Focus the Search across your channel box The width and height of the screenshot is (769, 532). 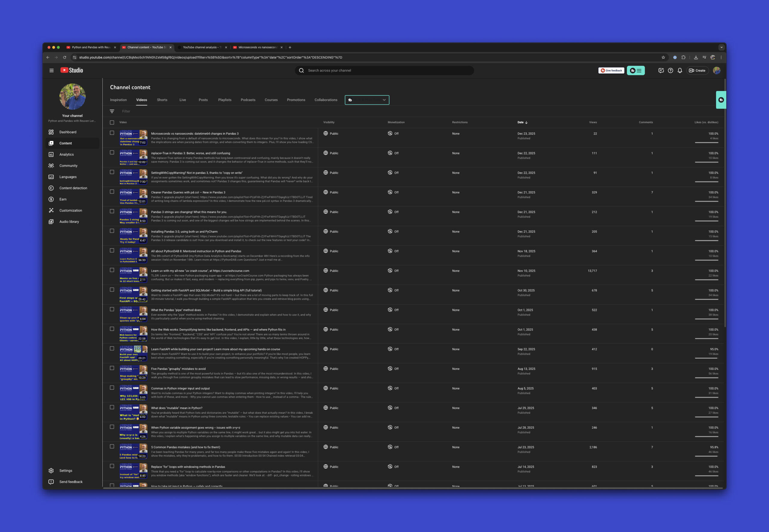(x=384, y=70)
